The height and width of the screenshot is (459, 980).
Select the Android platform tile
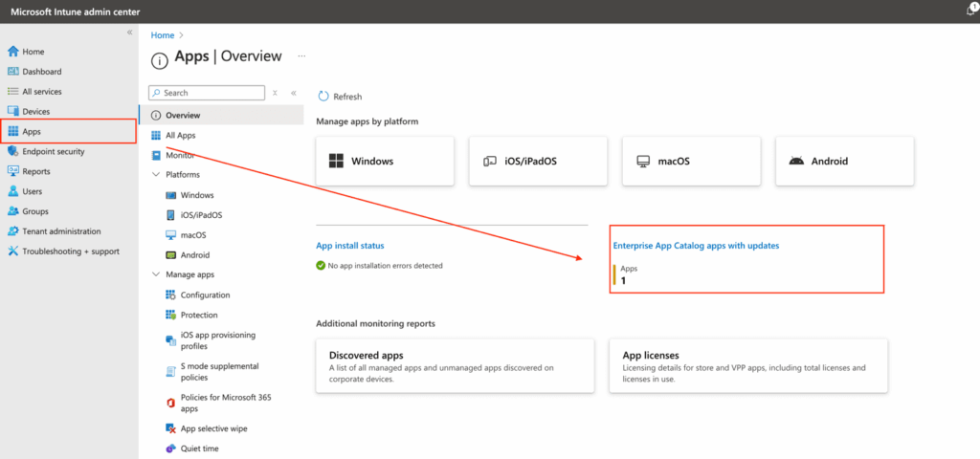tap(844, 161)
